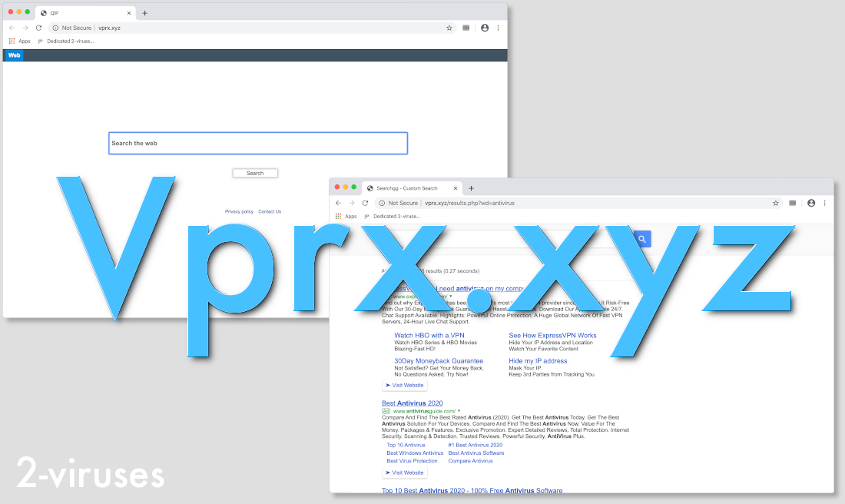Reload the page in the QIP window
845x504 pixels.
tap(39, 28)
